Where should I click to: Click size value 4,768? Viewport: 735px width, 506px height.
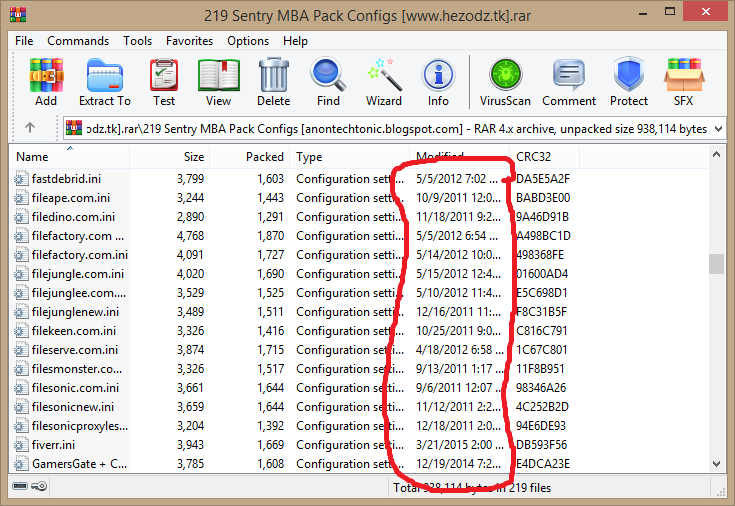click(x=190, y=236)
